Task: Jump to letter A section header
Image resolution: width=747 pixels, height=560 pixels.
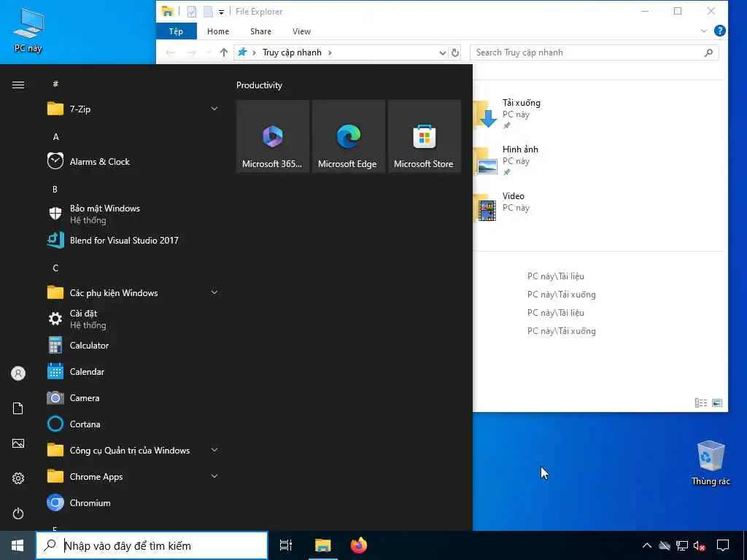Action: [55, 136]
